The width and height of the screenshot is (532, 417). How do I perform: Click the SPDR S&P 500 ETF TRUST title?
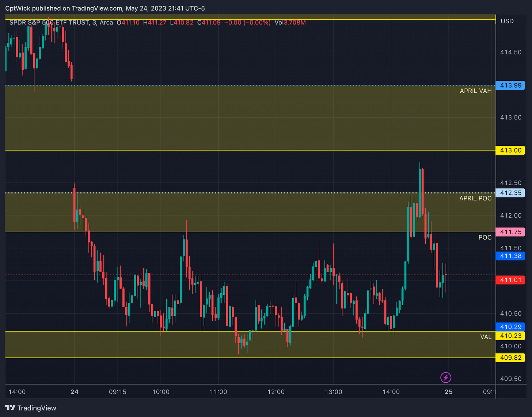(49, 22)
